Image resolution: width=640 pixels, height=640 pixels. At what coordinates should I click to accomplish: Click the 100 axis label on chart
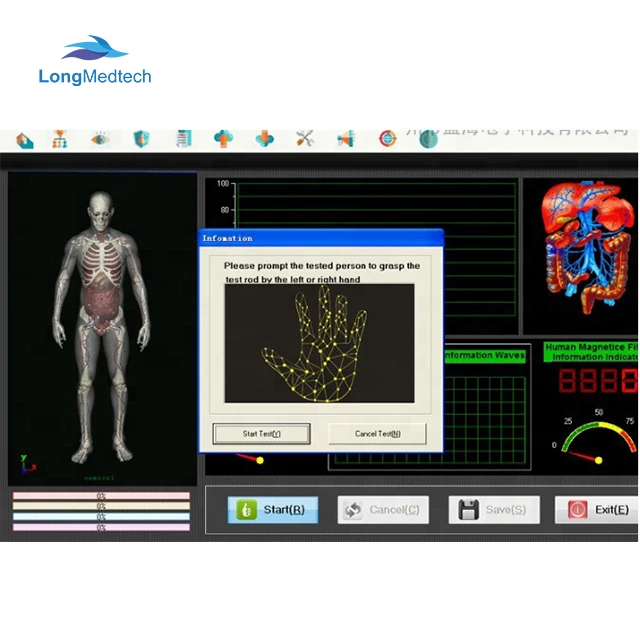[223, 184]
